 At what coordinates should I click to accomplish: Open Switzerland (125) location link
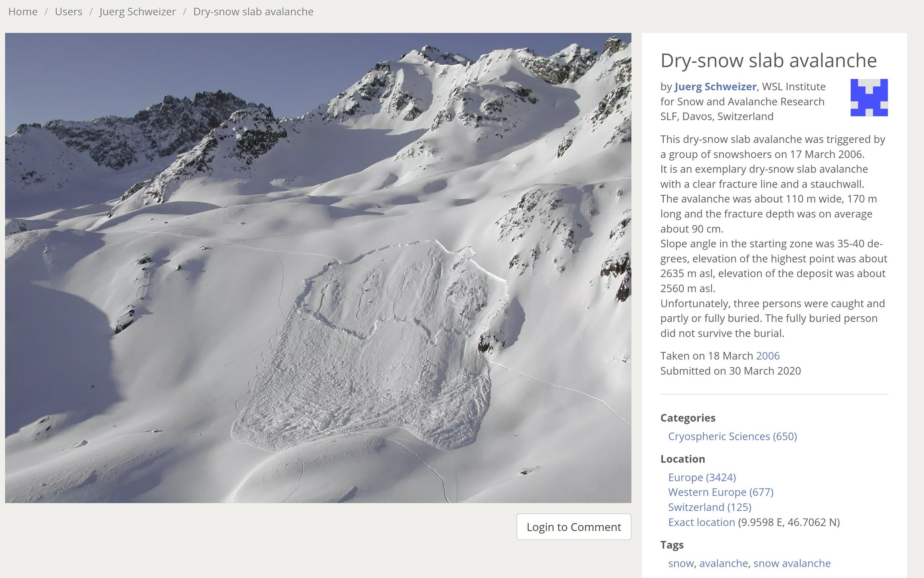(x=709, y=507)
